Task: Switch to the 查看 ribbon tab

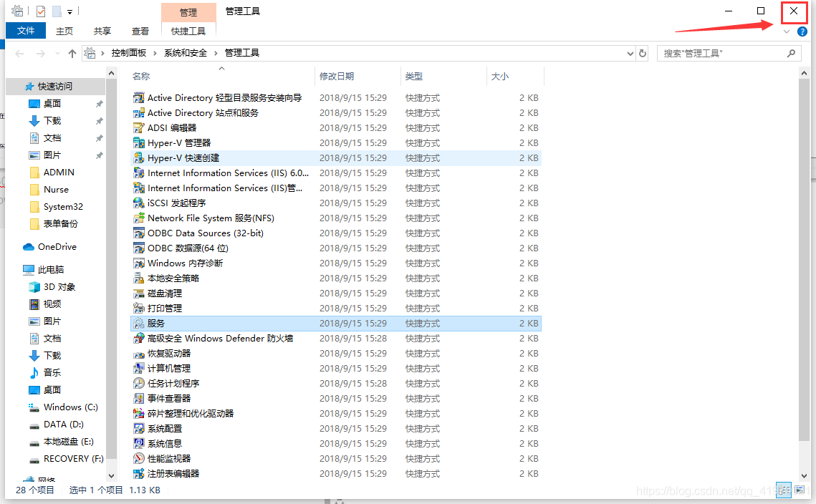Action: click(x=140, y=31)
